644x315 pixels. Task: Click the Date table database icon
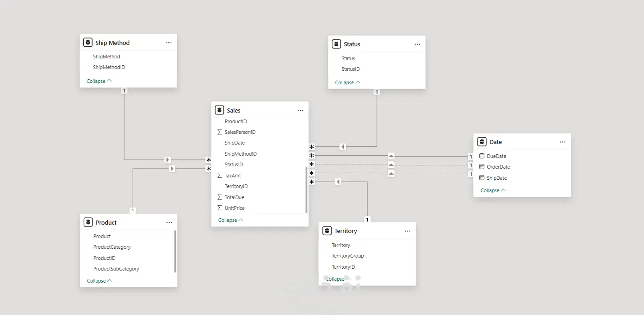(x=482, y=142)
